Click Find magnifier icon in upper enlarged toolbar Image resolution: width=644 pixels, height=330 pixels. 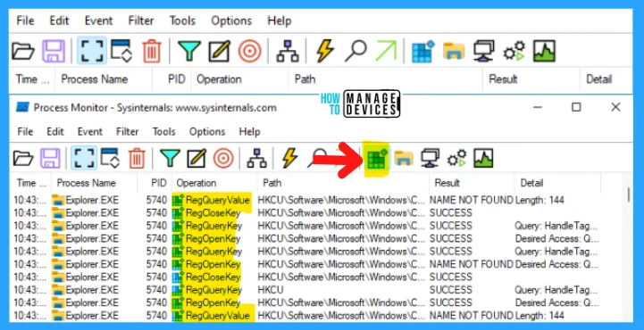point(355,52)
